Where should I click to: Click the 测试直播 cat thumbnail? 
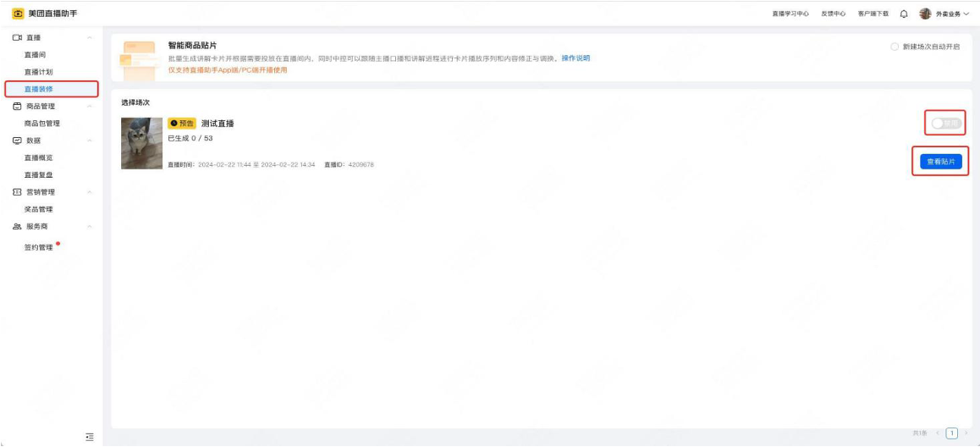point(141,143)
